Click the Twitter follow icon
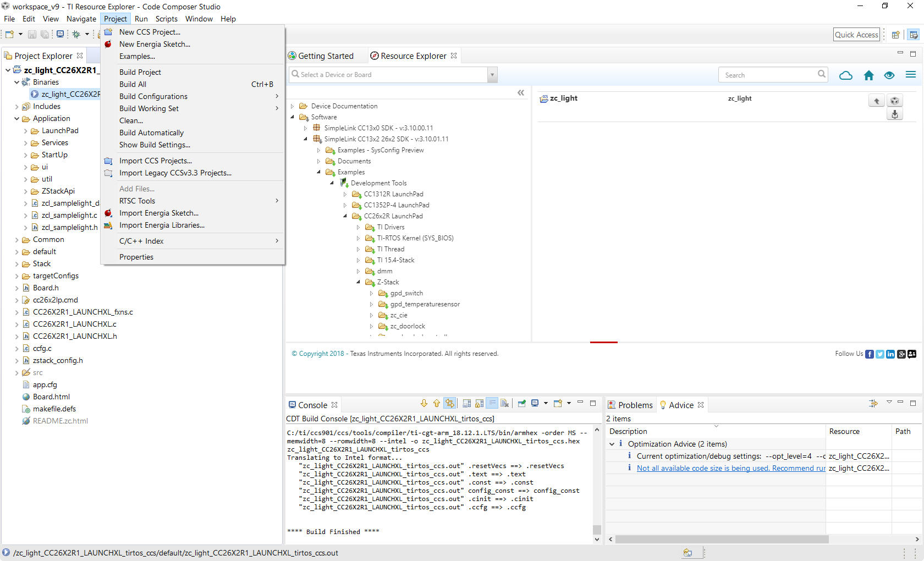The height and width of the screenshot is (561, 924). [880, 354]
